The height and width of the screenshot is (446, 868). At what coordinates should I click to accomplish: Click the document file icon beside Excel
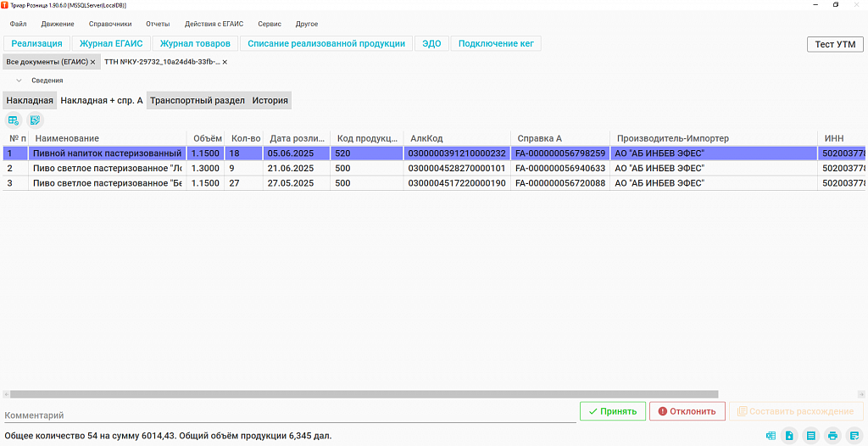[789, 436]
